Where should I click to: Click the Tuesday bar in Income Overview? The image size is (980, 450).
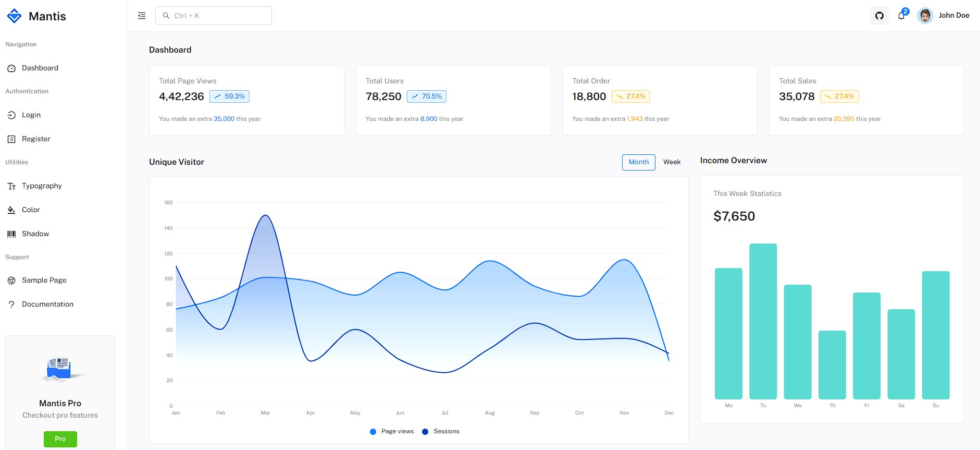click(763, 321)
